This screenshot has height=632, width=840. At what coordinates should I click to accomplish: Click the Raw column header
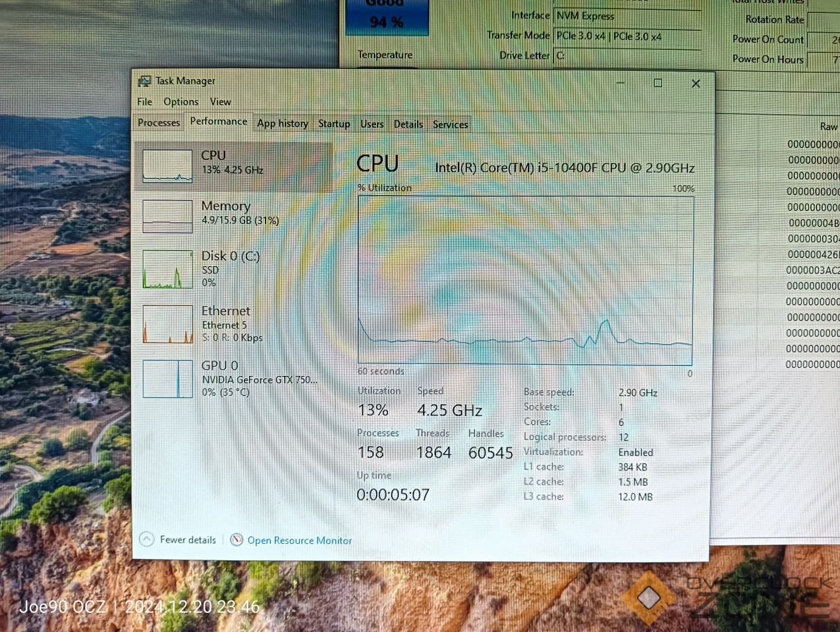(x=829, y=126)
